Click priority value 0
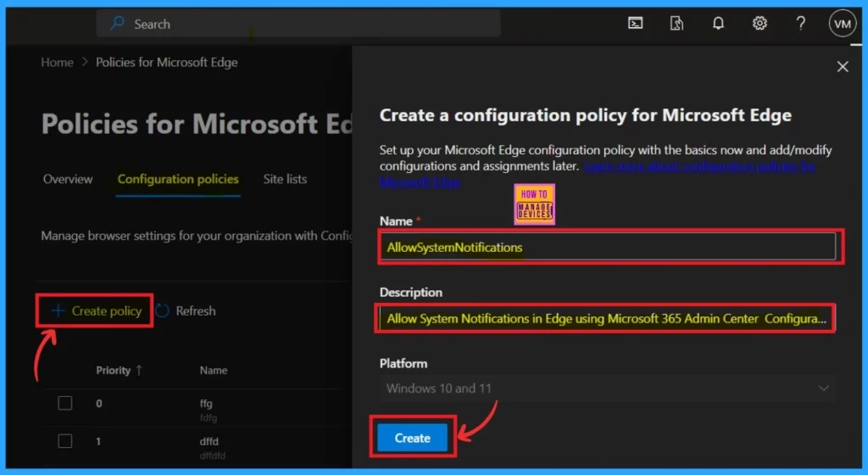This screenshot has width=868, height=475. pos(98,404)
